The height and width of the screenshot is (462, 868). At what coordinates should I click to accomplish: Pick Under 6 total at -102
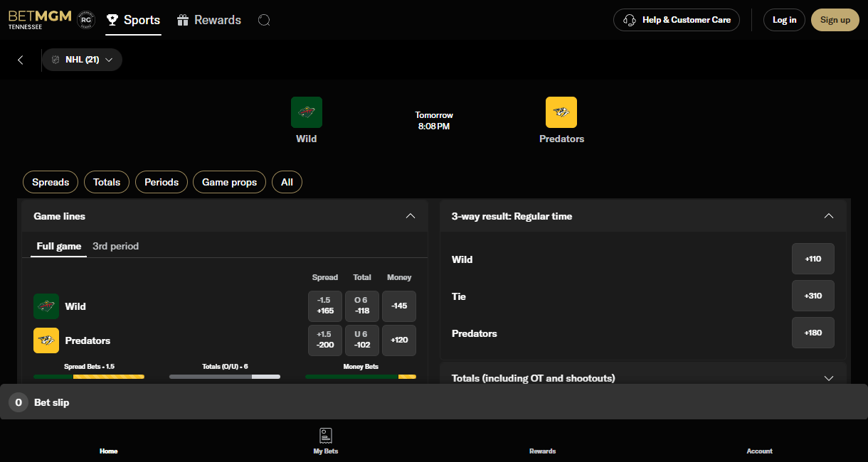(x=362, y=340)
